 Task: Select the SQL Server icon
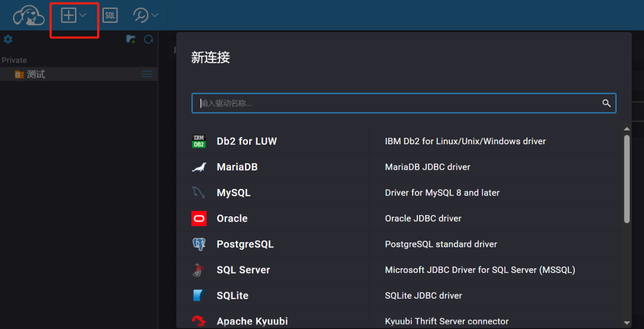[199, 270]
